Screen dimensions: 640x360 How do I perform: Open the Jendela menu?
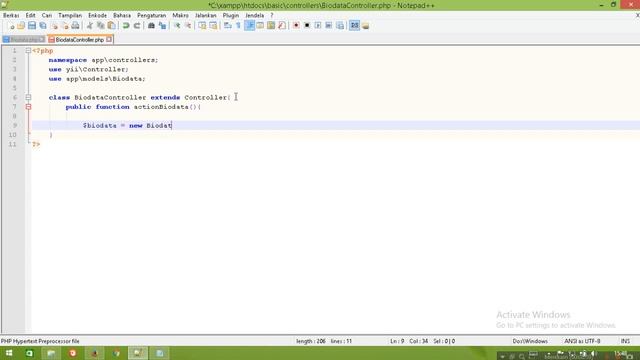[255, 16]
